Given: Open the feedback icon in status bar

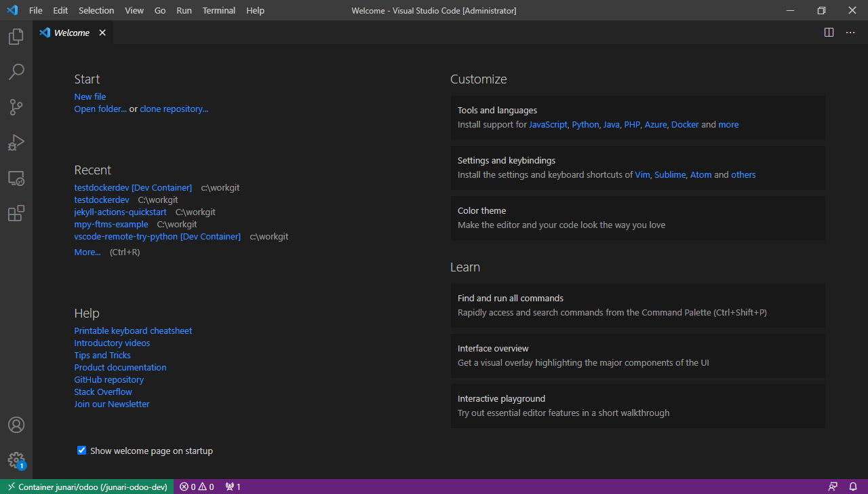Looking at the screenshot, I should point(833,487).
